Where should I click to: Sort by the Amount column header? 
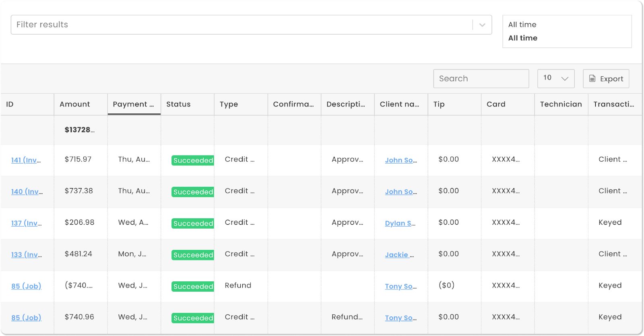click(75, 104)
